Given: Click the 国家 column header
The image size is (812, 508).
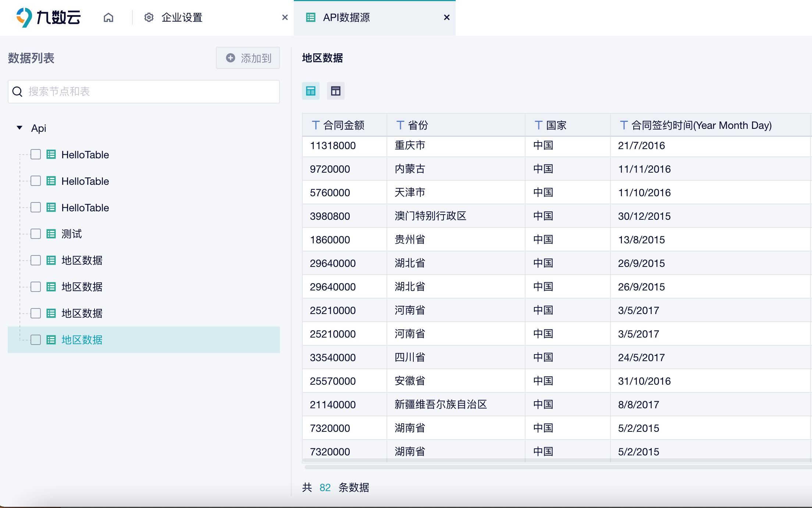Looking at the screenshot, I should click(x=568, y=125).
